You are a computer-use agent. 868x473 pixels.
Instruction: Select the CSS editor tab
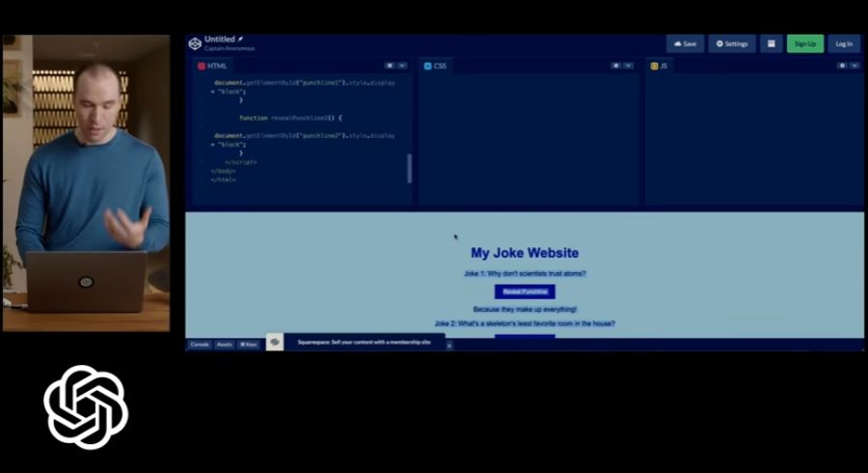(x=435, y=66)
